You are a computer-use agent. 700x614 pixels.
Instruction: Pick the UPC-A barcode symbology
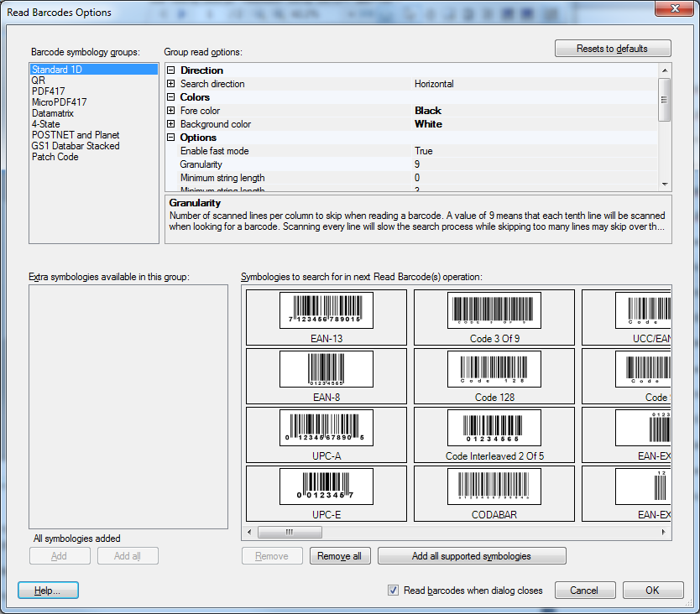pyautogui.click(x=326, y=434)
